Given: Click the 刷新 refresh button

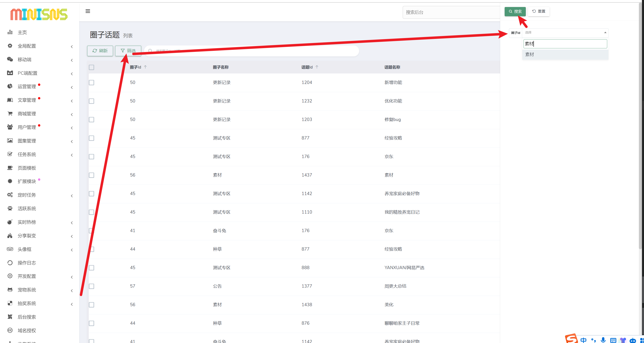Looking at the screenshot, I should click(100, 51).
